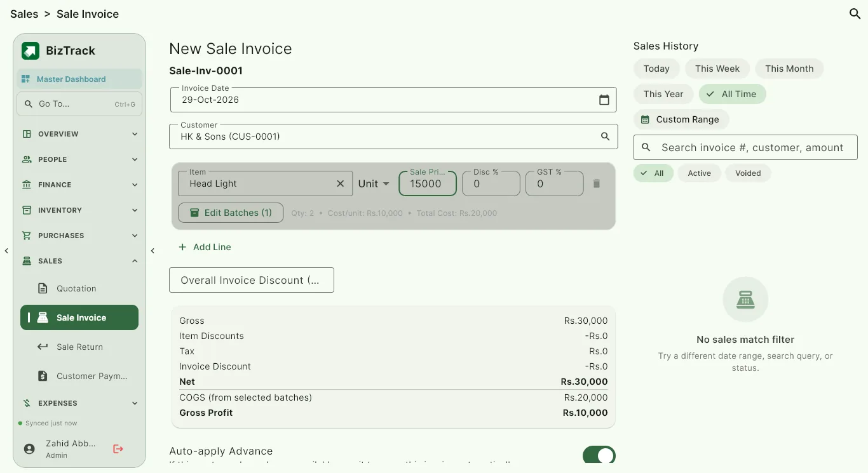Expand the People section

pyautogui.click(x=79, y=159)
